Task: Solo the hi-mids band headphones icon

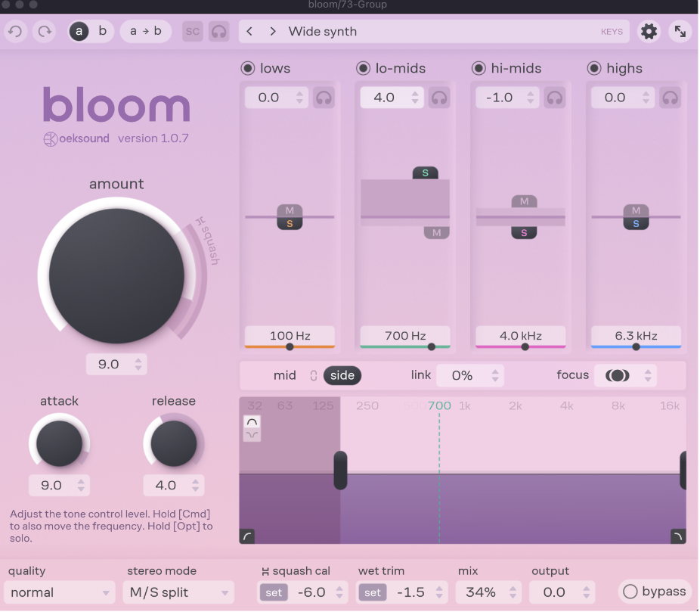Action: 555,98
